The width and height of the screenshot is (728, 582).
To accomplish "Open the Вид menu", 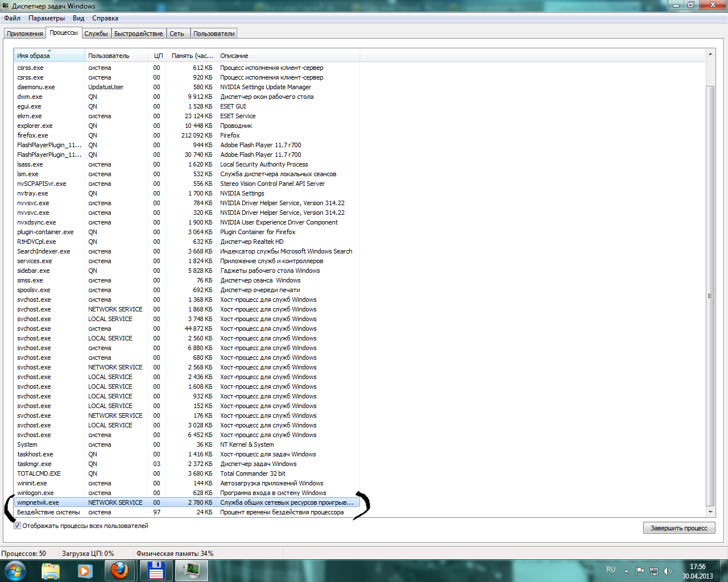I will (78, 18).
